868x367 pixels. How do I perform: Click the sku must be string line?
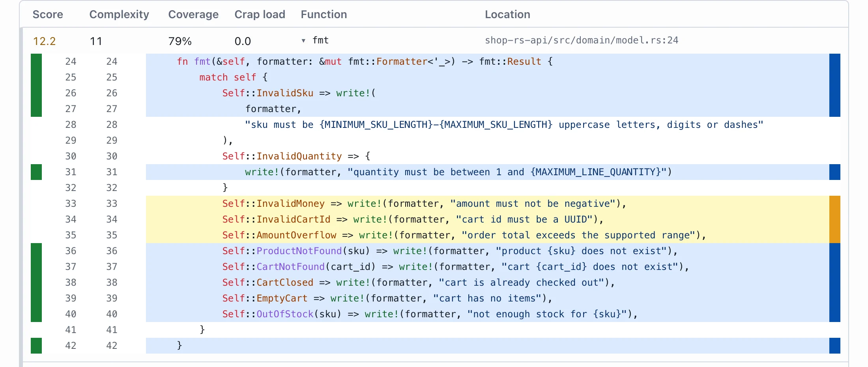coord(487,125)
